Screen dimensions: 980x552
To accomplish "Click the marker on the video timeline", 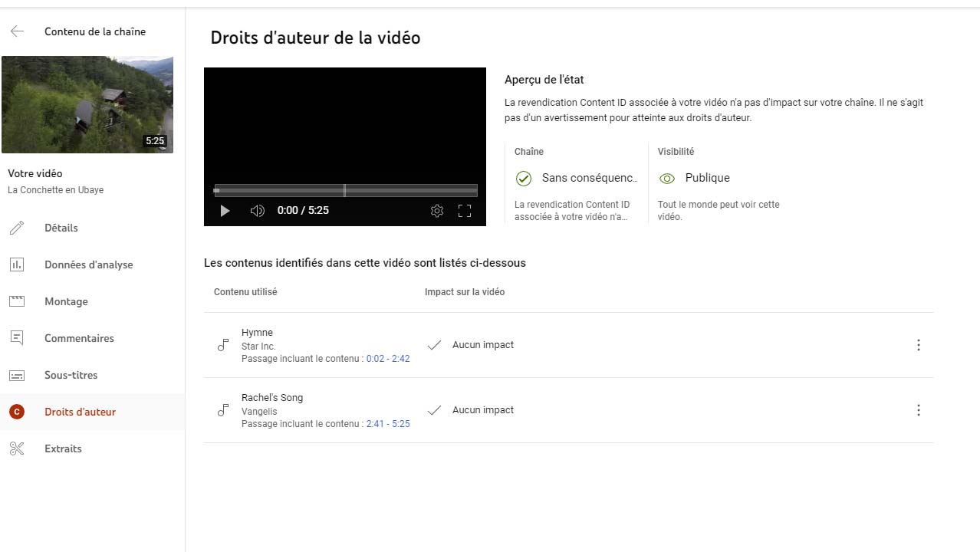I will [x=344, y=190].
